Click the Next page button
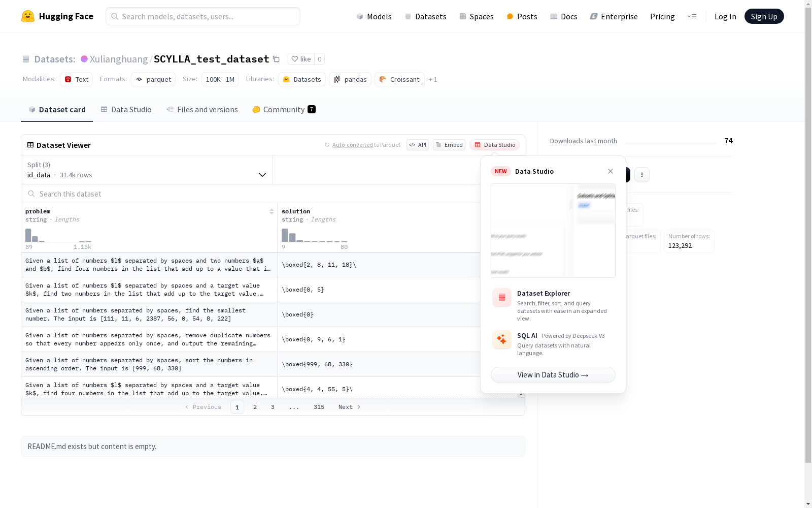Viewport: 812px width, 508px height. 349,407
